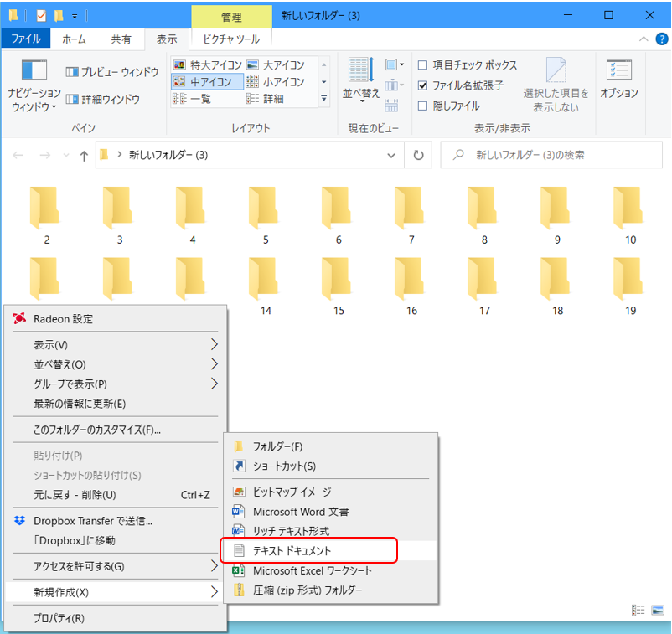672x634 pixels.
Task: Open the ファイル tab
Action: click(x=26, y=39)
